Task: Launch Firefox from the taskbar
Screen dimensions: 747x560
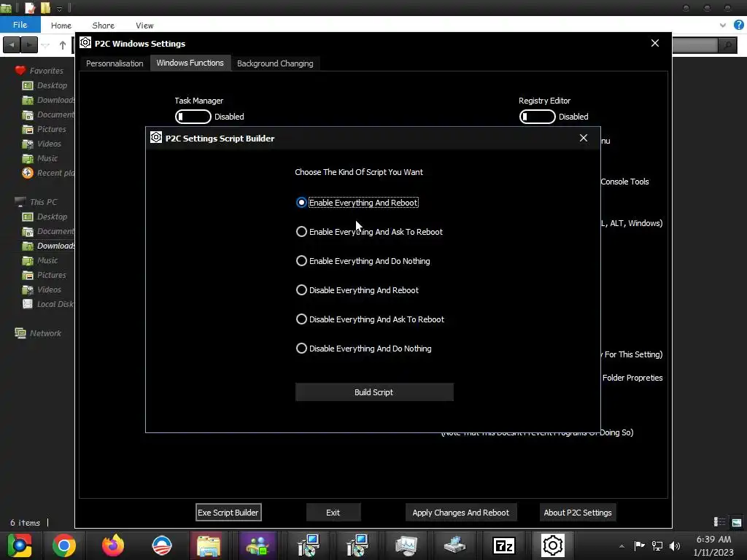Action: (113, 545)
